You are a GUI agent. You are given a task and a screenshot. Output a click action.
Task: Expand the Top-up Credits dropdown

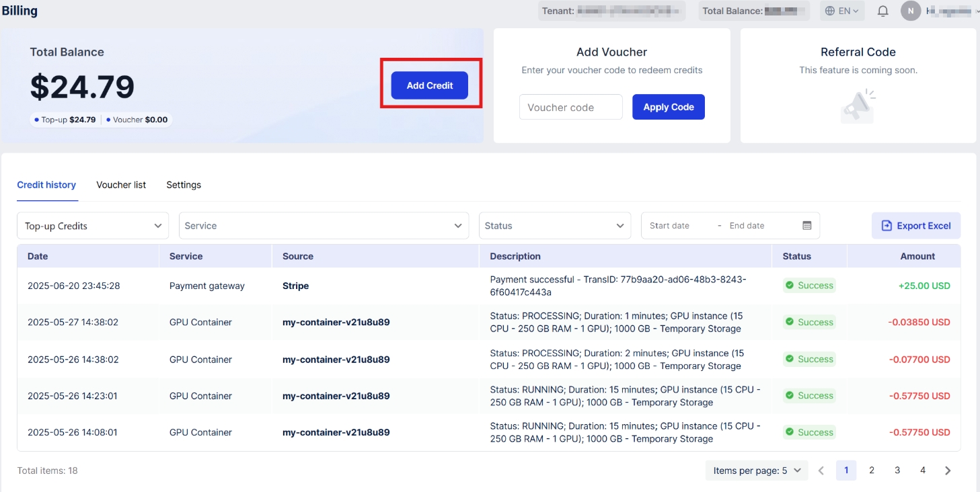pyautogui.click(x=93, y=226)
